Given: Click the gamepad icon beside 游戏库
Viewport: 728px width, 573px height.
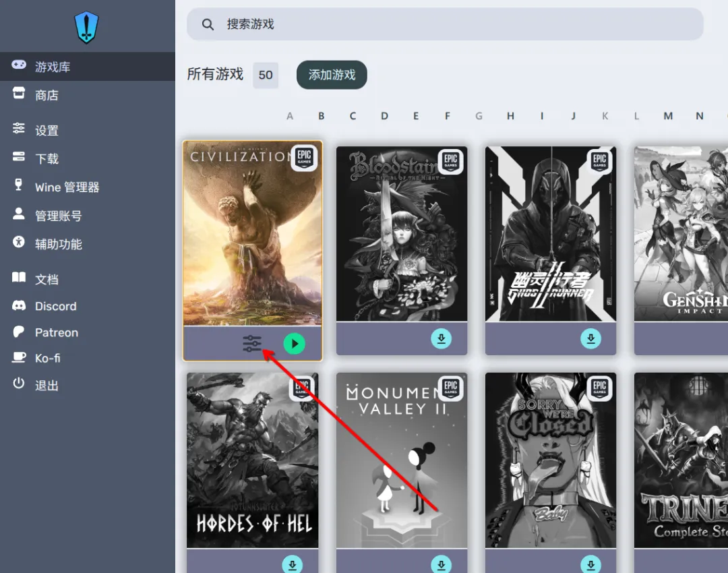Looking at the screenshot, I should 19,65.
